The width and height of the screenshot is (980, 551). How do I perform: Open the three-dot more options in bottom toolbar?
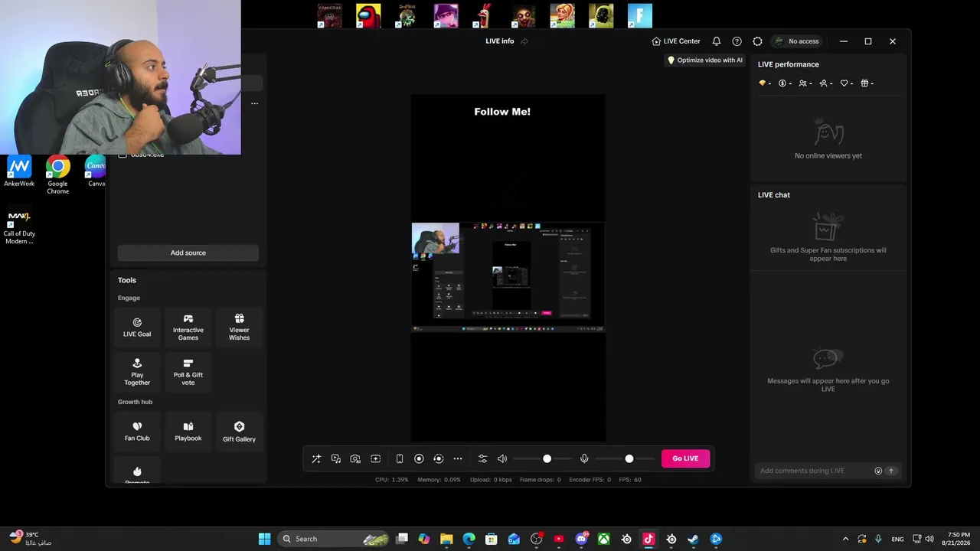point(458,458)
